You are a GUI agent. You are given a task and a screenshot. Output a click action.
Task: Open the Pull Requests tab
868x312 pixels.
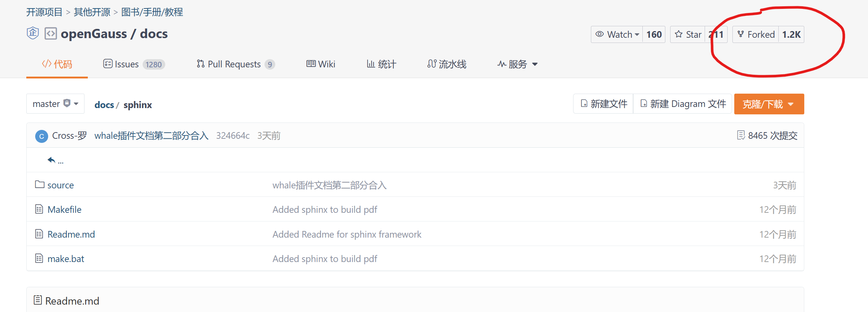[236, 64]
